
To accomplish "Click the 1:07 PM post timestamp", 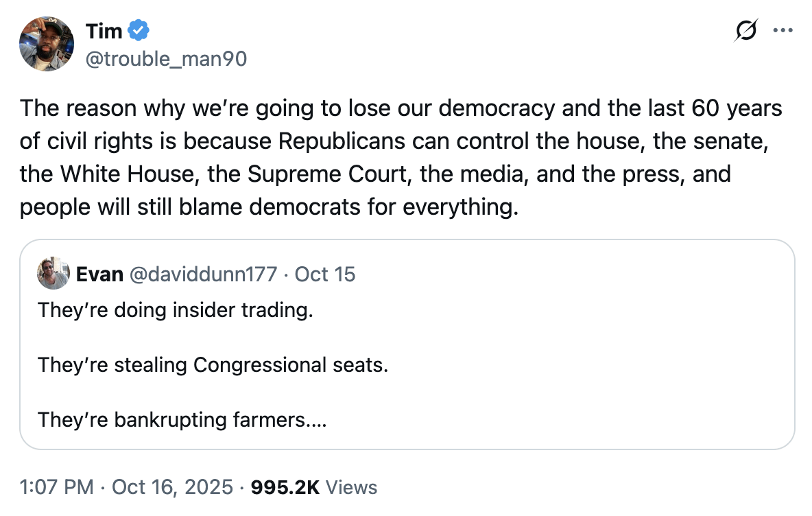I will (57, 487).
